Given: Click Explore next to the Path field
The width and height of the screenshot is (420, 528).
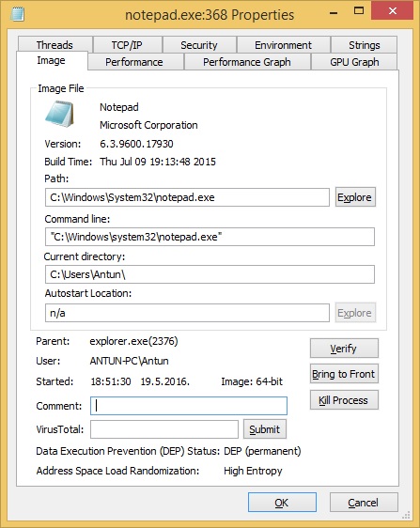Looking at the screenshot, I should pos(355,197).
